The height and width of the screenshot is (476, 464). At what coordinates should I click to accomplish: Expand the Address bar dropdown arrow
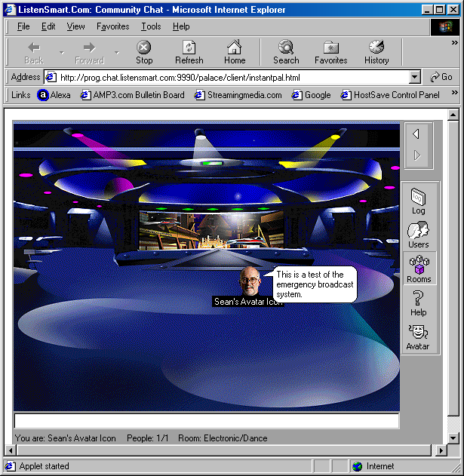pyautogui.click(x=414, y=77)
